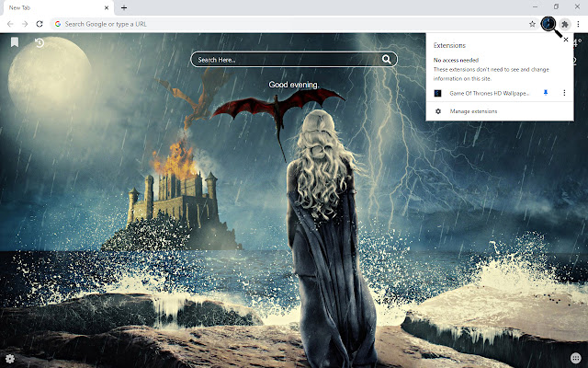Open the settings gear on new tab page
This screenshot has width=588, height=368.
pyautogui.click(x=10, y=359)
